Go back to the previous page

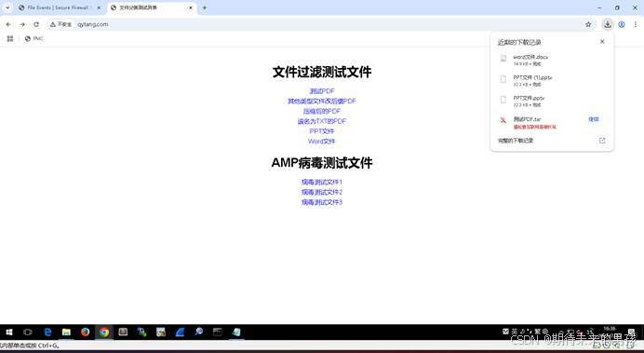(x=8, y=24)
